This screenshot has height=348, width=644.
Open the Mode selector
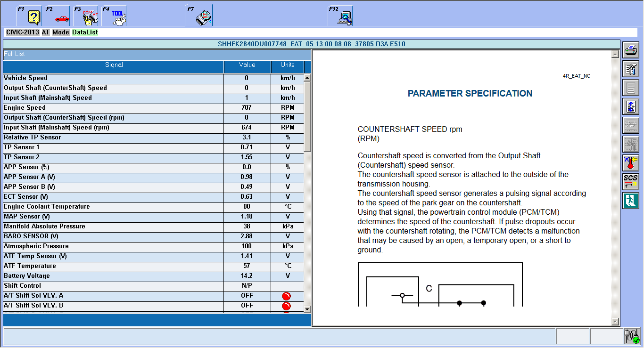(61, 32)
